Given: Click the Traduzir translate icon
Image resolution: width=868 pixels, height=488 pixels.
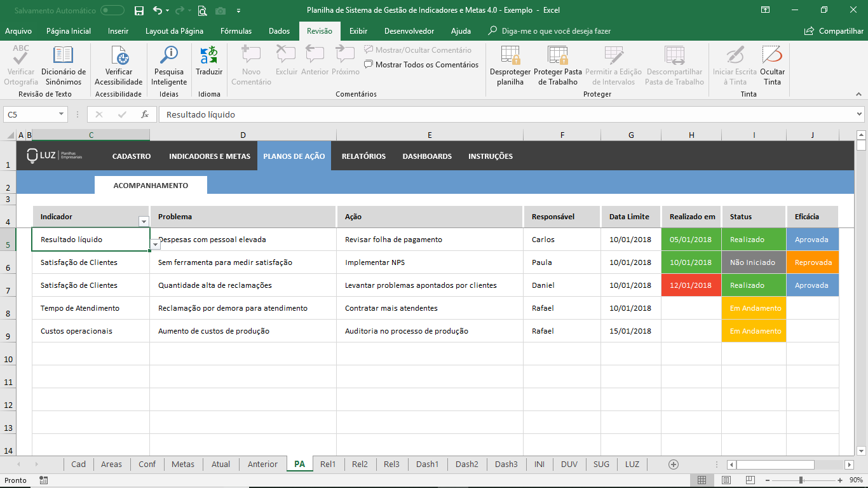Looking at the screenshot, I should click(209, 61).
